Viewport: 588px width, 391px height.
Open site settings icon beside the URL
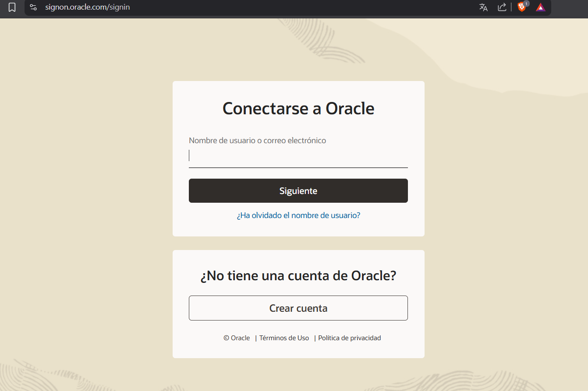tap(33, 7)
